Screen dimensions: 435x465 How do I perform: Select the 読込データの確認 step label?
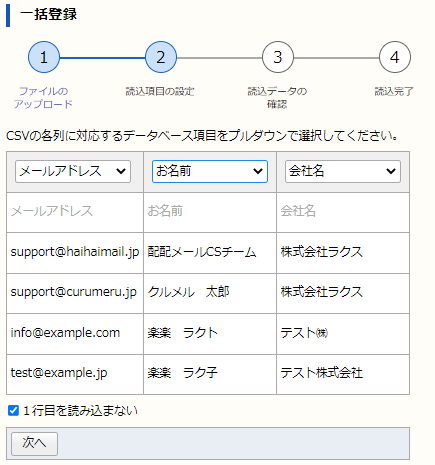point(277,97)
